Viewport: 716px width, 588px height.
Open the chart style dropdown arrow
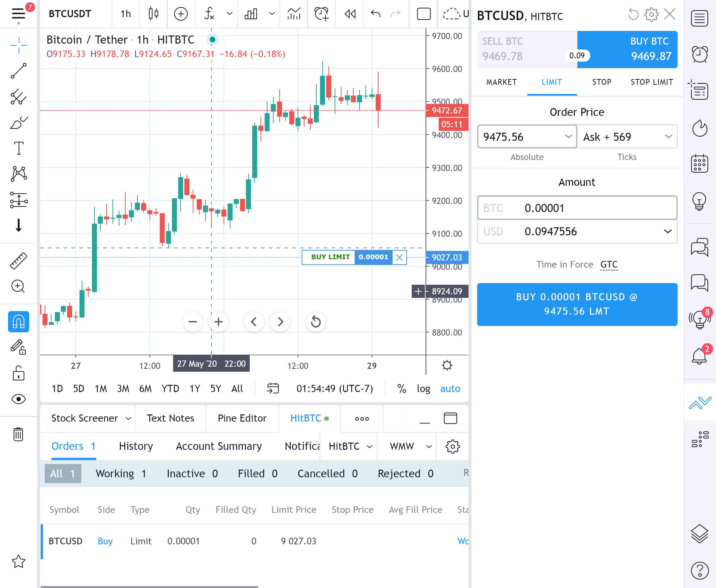(x=272, y=14)
